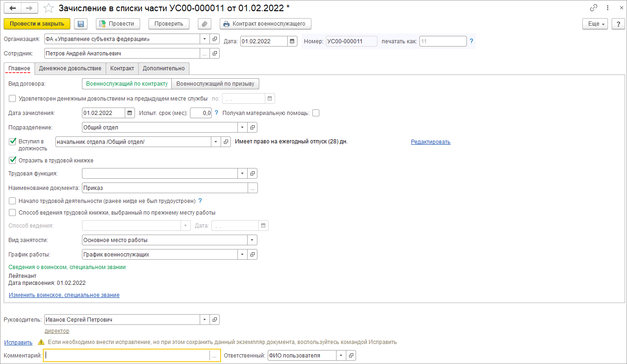Toggle Удовлетворен денежным довольствием checkbox
Screen dimensions: 627x364
tap(13, 98)
